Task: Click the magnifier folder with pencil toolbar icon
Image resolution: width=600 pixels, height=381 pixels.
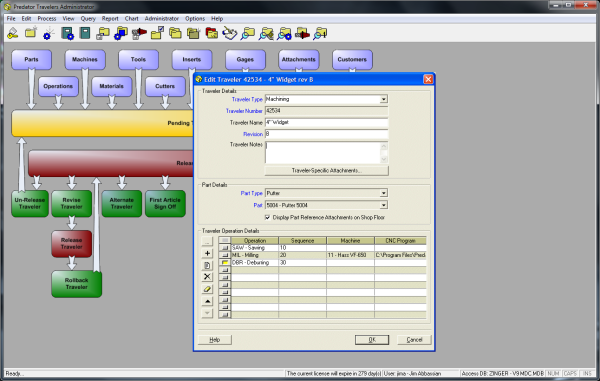Action: point(266,33)
